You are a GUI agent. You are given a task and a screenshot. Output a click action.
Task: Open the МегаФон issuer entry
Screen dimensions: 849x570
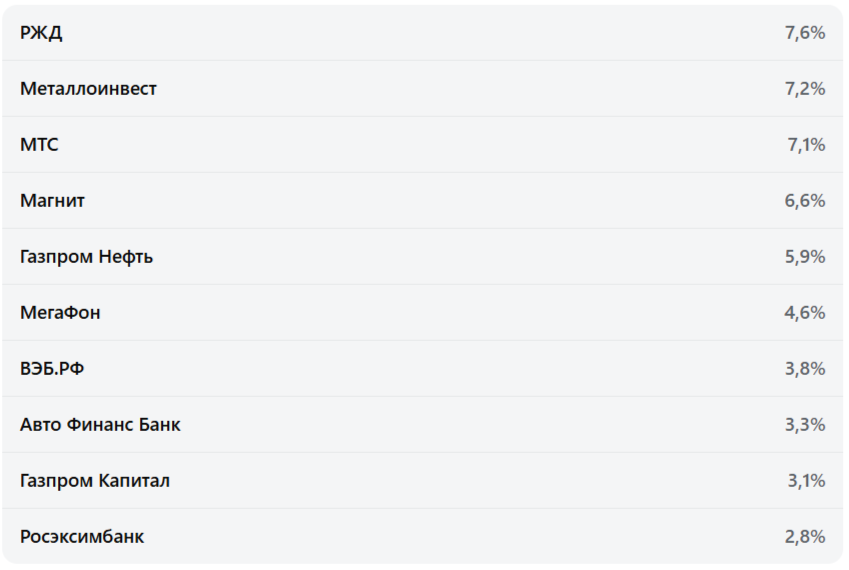tap(60, 313)
